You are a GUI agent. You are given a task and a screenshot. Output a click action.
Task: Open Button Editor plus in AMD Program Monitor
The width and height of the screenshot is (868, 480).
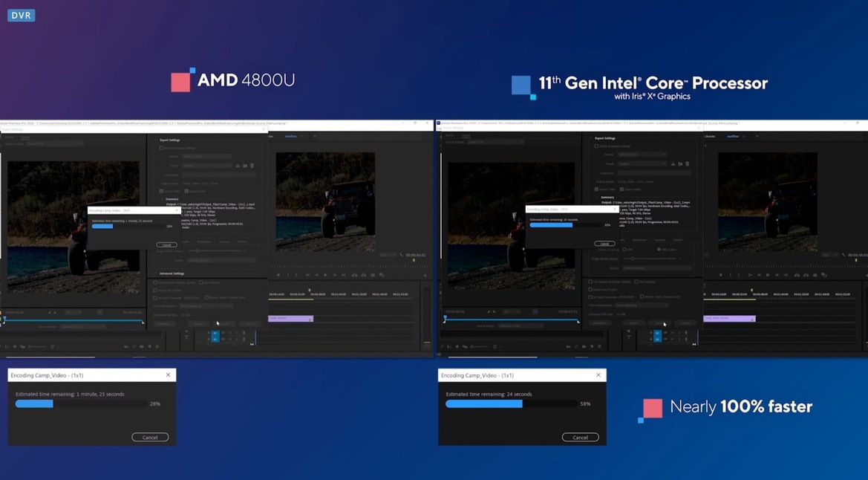coord(425,275)
